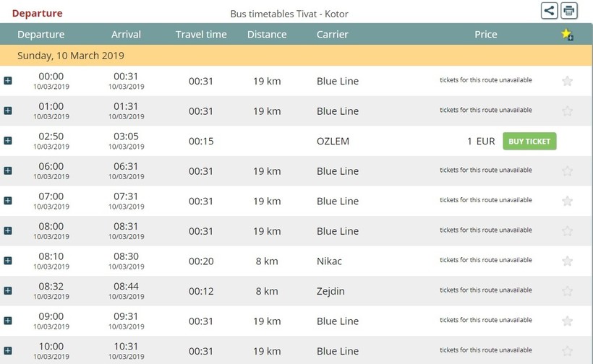Expand the 02:50 OZLEM row
593x364 pixels.
(7, 140)
